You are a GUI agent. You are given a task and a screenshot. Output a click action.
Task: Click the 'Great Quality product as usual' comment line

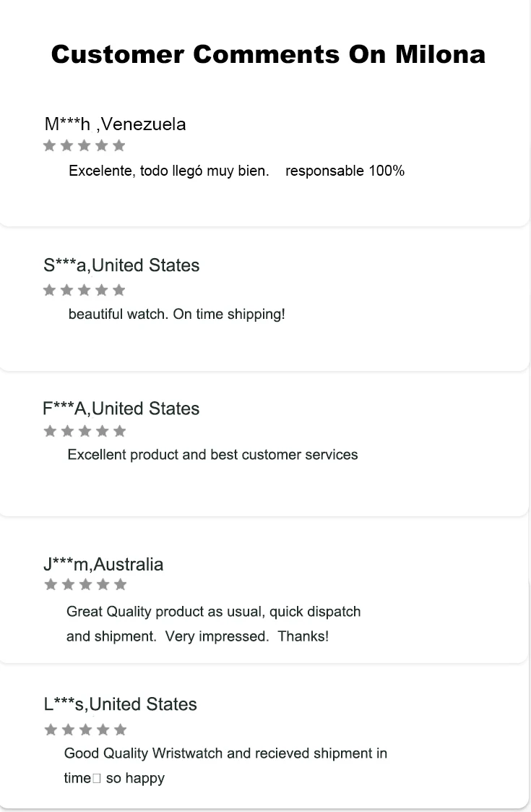pyautogui.click(x=213, y=612)
